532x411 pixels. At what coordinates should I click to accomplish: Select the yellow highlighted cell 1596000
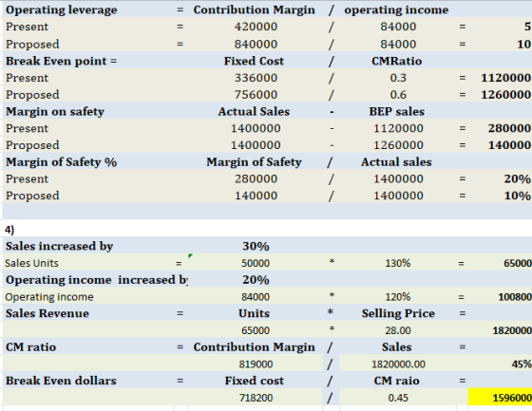[500, 397]
